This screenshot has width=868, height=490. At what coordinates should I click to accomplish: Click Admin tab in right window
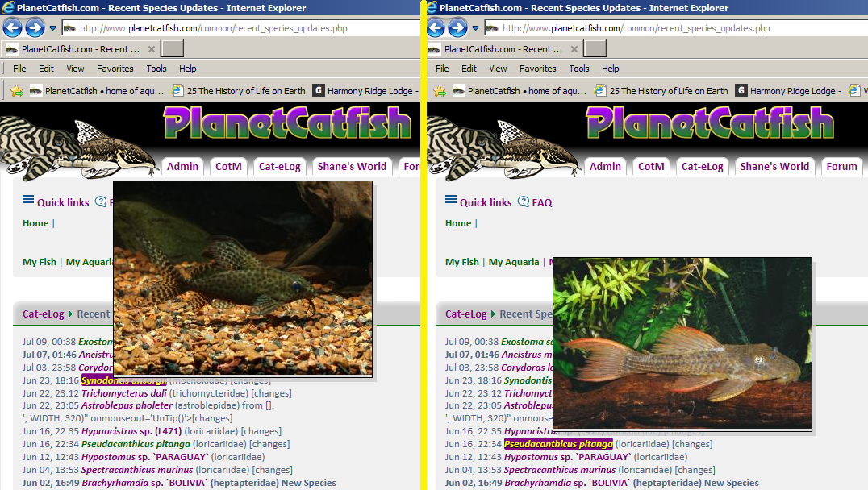point(606,167)
